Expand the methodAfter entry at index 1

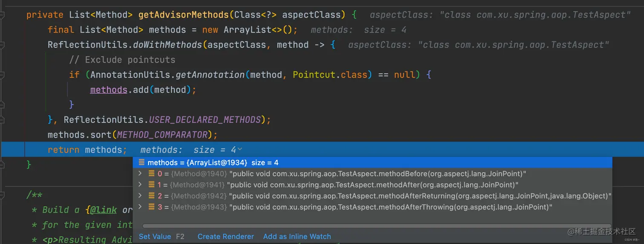tap(140, 185)
